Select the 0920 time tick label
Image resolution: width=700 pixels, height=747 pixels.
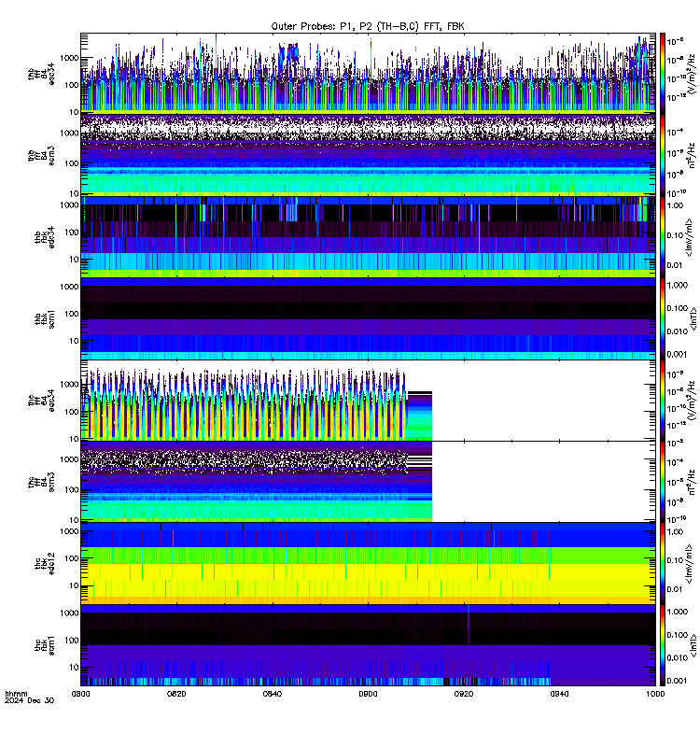tap(463, 694)
